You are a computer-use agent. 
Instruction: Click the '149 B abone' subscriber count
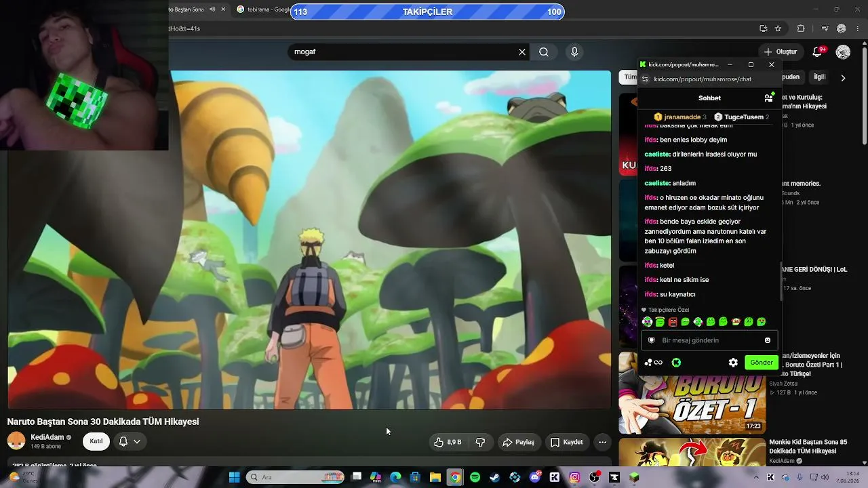click(x=45, y=447)
